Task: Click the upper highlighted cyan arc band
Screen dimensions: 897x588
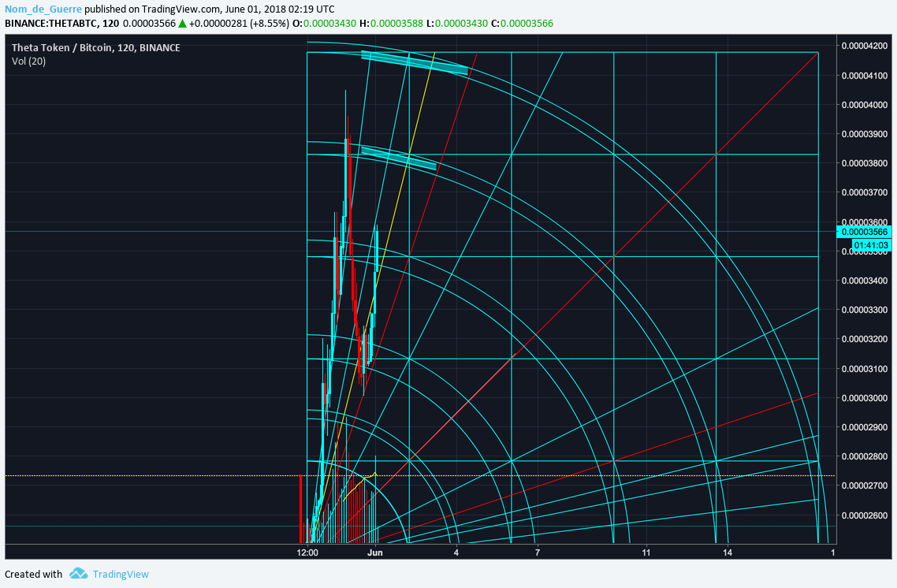Action: [415, 63]
